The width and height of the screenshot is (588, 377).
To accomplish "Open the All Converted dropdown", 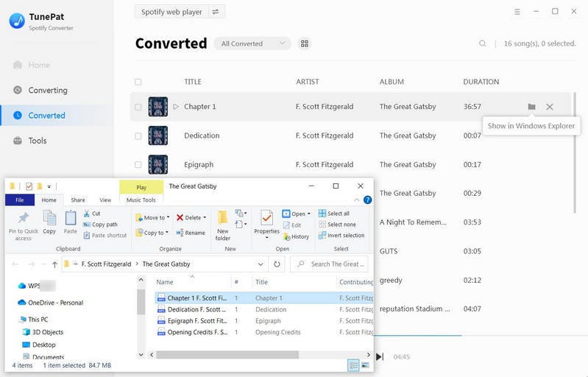I will coord(252,43).
